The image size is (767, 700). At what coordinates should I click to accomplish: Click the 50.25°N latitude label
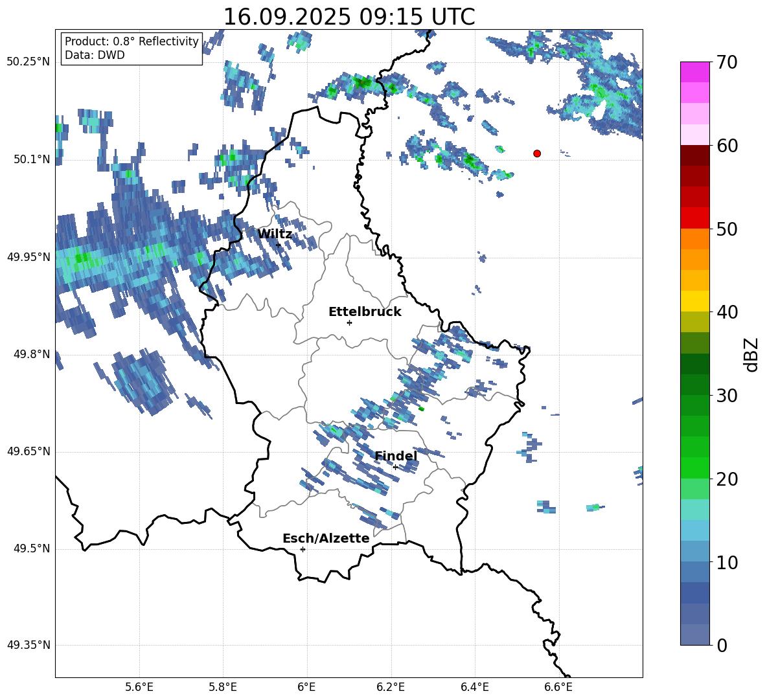[29, 62]
